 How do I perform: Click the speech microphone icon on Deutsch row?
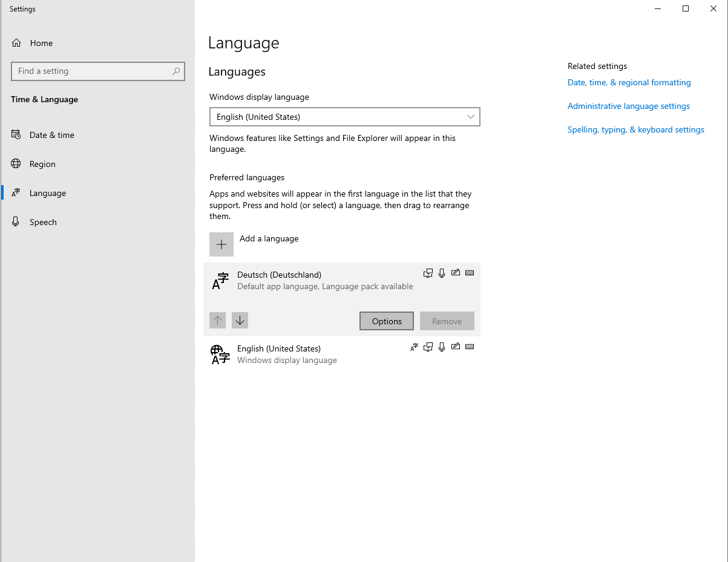point(442,273)
